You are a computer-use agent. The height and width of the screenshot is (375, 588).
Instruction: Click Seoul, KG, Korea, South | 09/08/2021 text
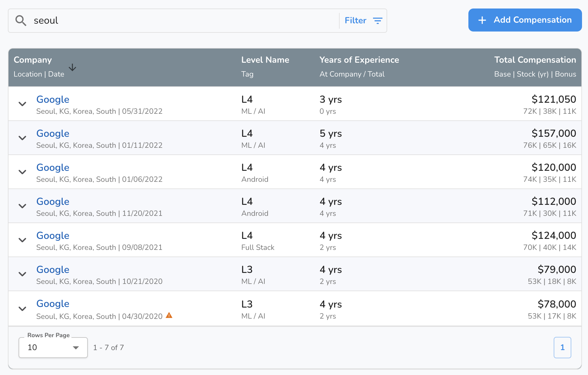point(99,247)
